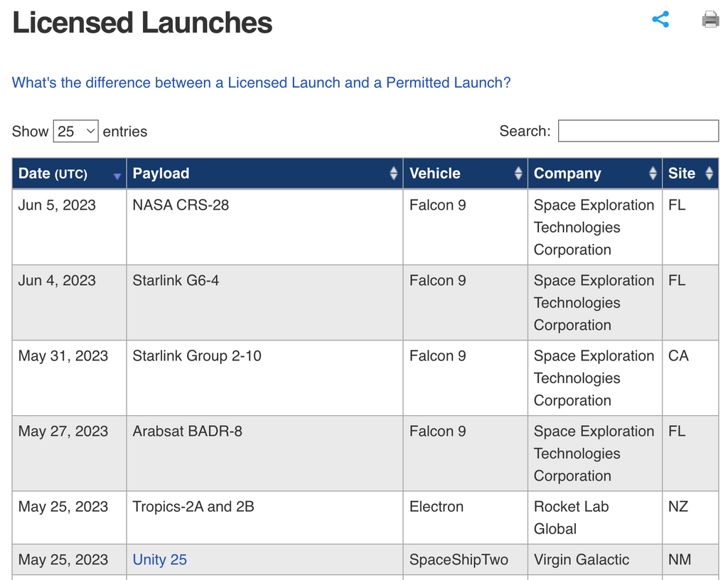Click the SpaceShipTwo vehicle cell
This screenshot has height=580, width=728.
[x=465, y=559]
